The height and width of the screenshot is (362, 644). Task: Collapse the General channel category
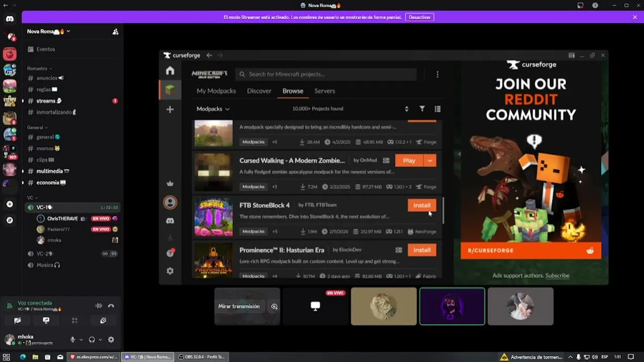(37, 128)
